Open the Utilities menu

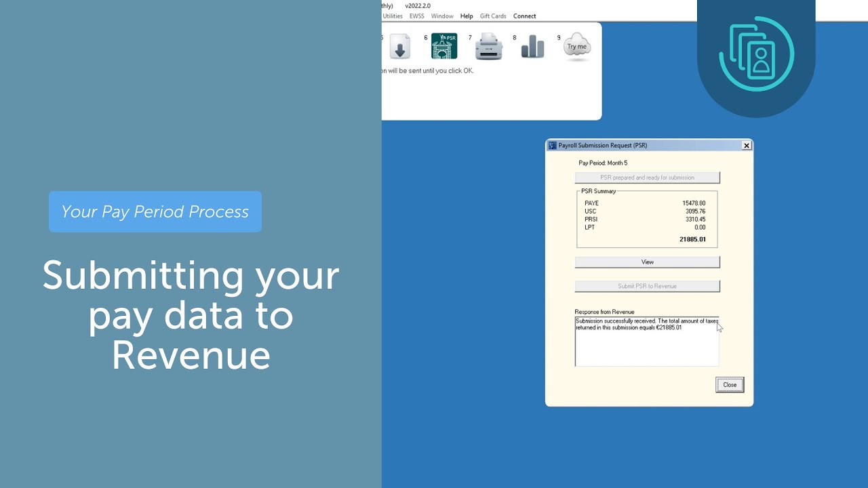[393, 16]
